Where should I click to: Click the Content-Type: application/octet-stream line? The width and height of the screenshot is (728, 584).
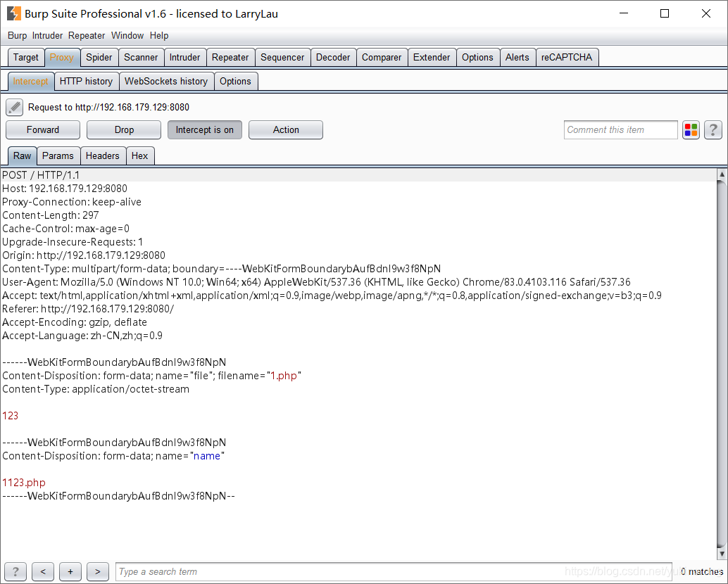coord(96,389)
